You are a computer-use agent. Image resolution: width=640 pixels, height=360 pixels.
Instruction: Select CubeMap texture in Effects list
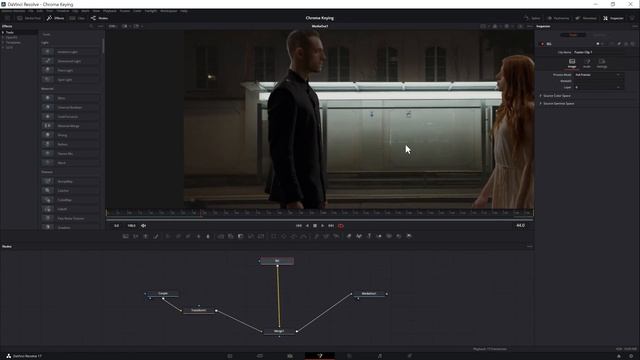click(x=71, y=200)
